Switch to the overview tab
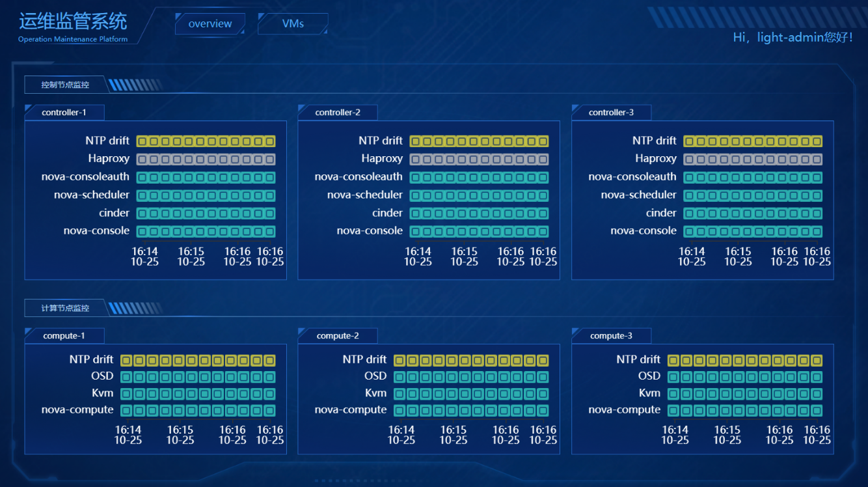 pos(210,24)
